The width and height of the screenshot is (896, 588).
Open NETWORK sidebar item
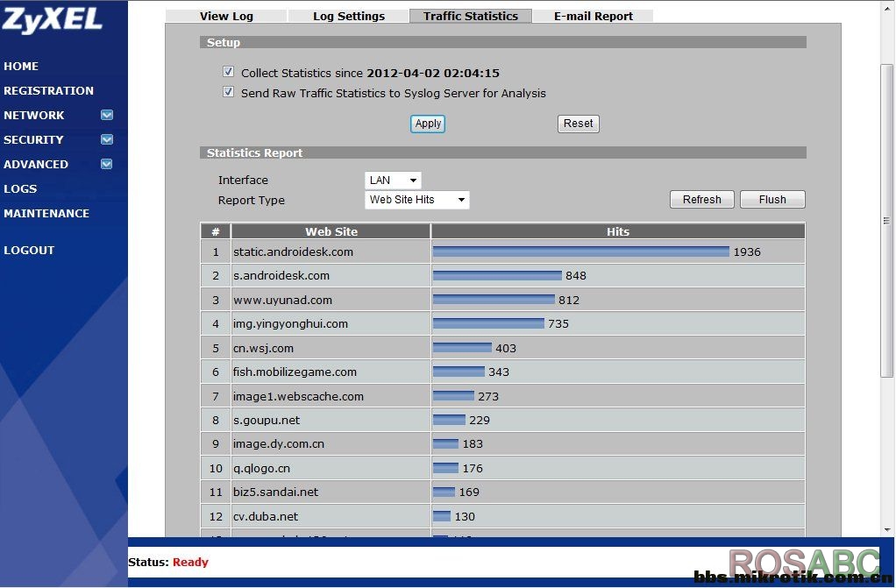pos(33,115)
